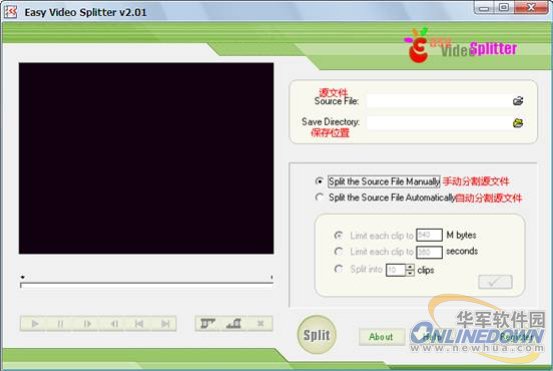This screenshot has width=553, height=371.
Task: Click the Source File input field
Action: pos(438,101)
